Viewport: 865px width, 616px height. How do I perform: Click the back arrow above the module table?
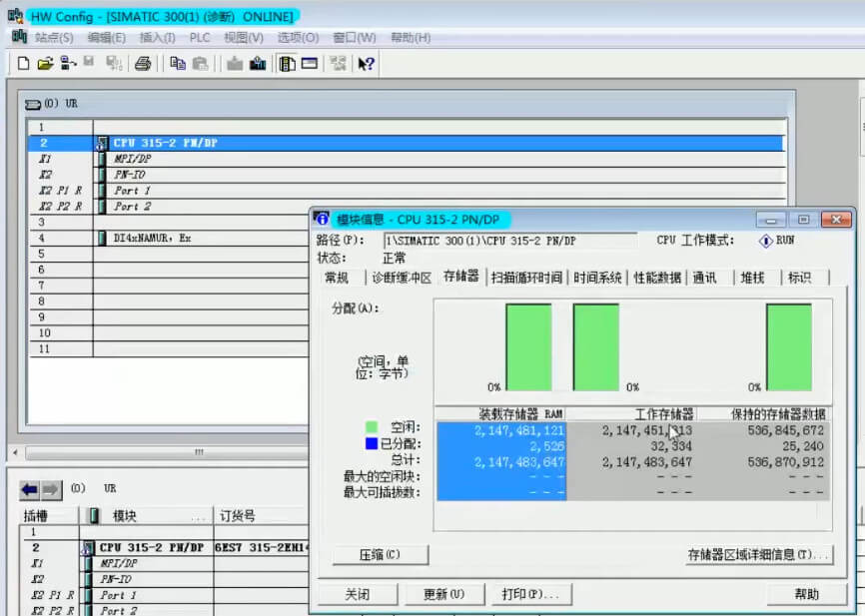click(30, 489)
